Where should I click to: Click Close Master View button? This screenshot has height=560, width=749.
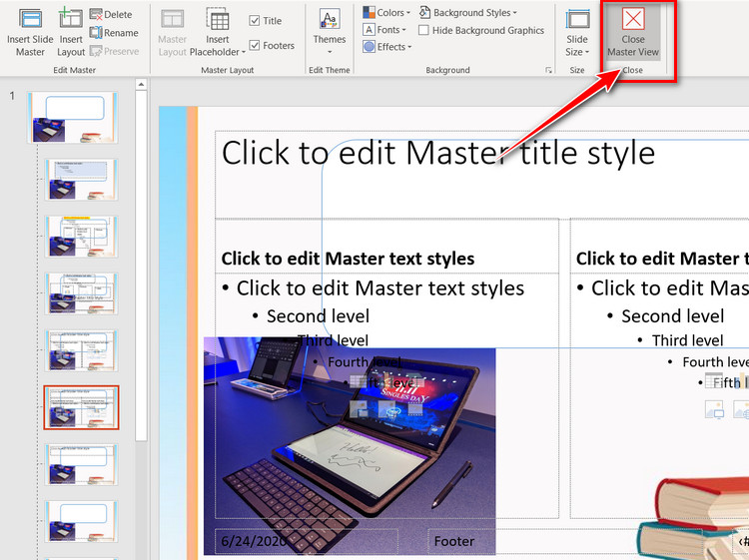633,33
